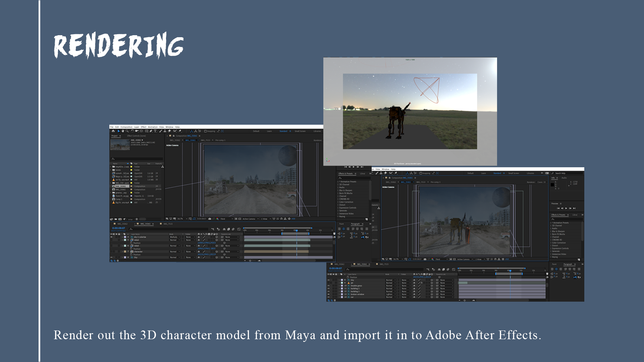Click the Classic 3D renderer button in right viewer
Image resolution: width=644 pixels, height=362 pixels.
point(542,182)
